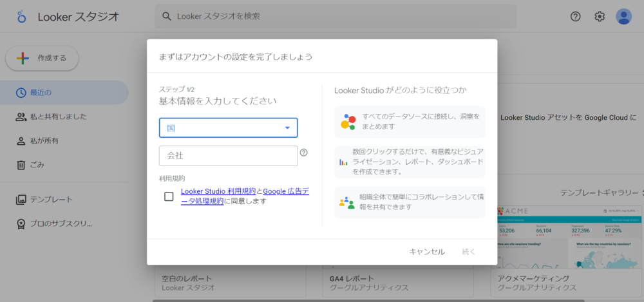
Task: Select 最近の in the sidebar
Action: tap(64, 93)
